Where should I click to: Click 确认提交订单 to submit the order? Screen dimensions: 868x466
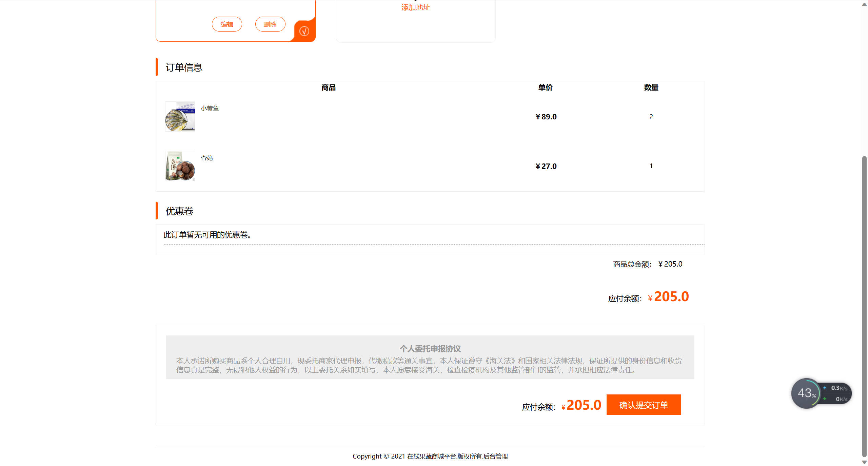644,405
